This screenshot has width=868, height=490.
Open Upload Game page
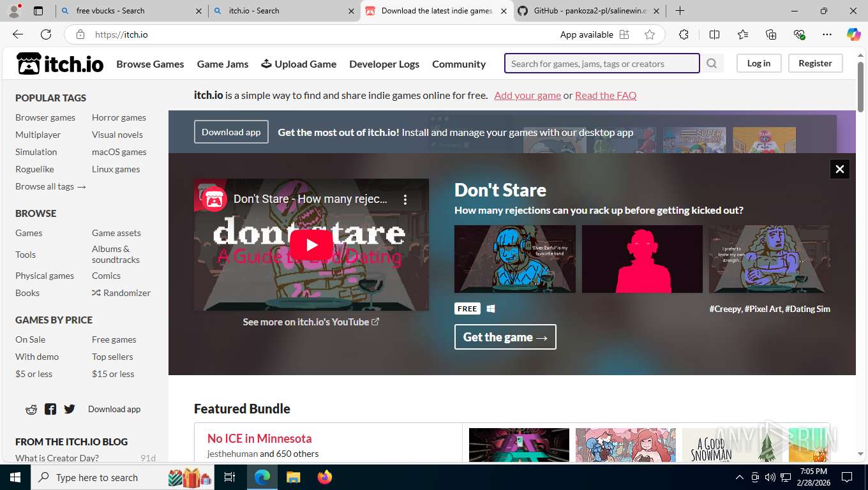point(299,64)
